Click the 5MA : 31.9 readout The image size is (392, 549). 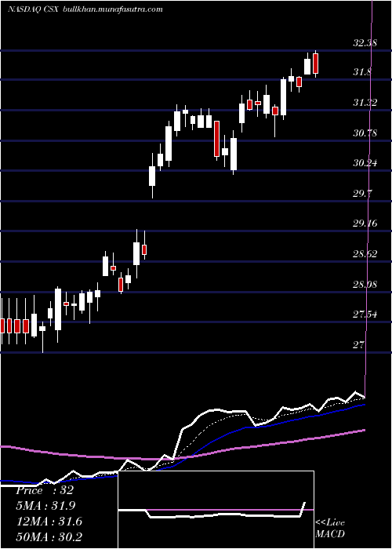click(x=45, y=506)
